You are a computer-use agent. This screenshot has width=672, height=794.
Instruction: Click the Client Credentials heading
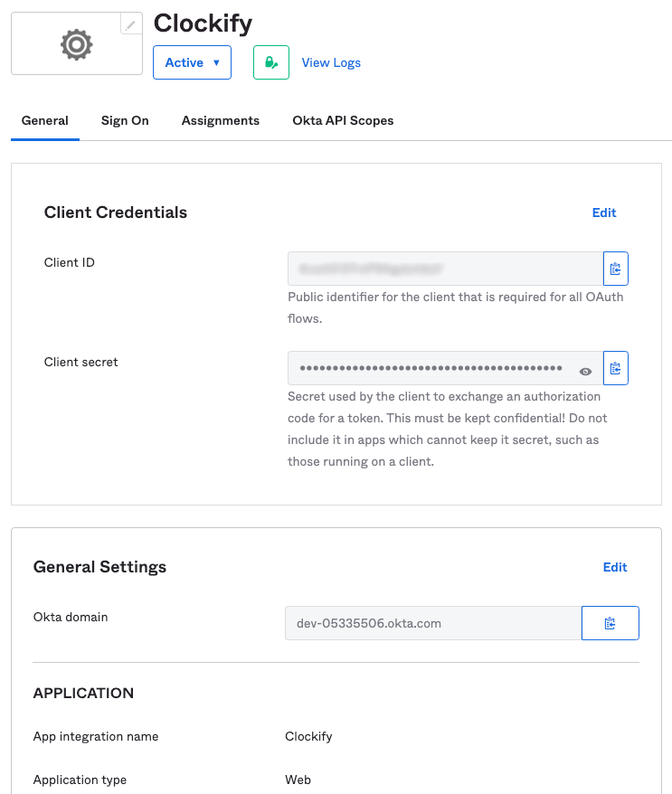point(116,213)
